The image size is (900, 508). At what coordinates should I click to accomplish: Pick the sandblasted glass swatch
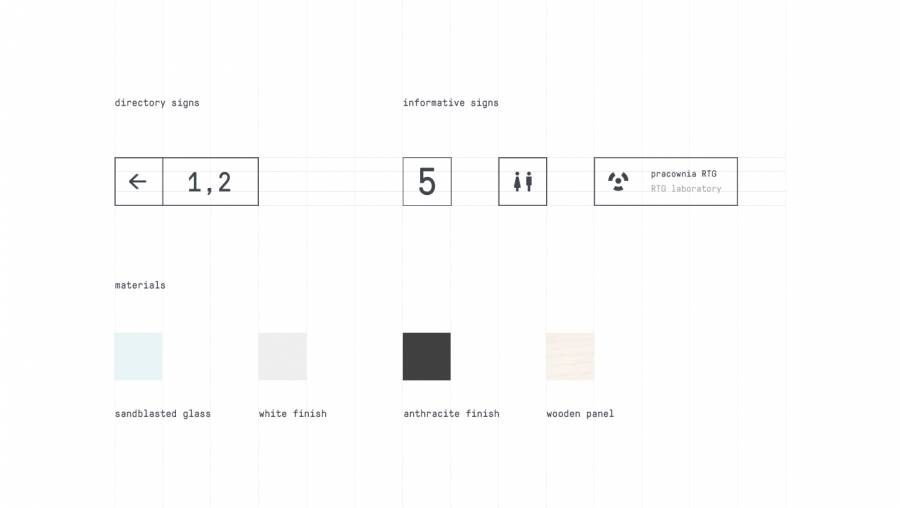tap(138, 356)
